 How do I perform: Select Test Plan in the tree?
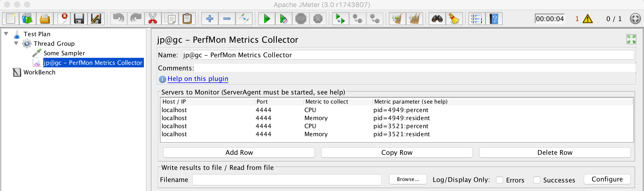tap(37, 34)
